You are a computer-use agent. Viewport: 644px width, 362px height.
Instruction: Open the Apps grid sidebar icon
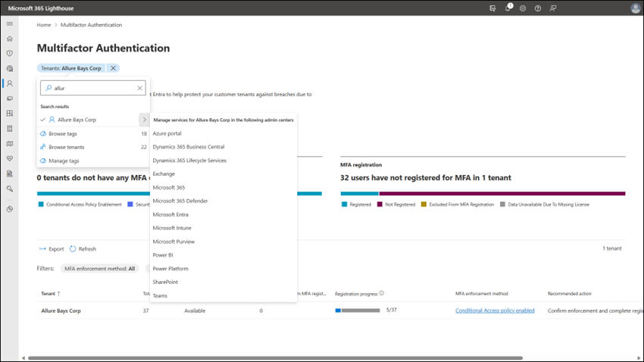(10, 114)
